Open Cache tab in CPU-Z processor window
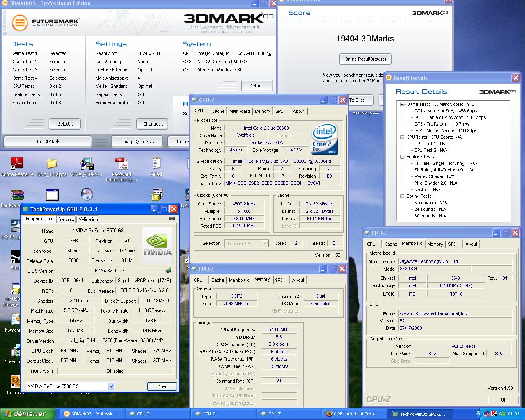 tap(218, 111)
